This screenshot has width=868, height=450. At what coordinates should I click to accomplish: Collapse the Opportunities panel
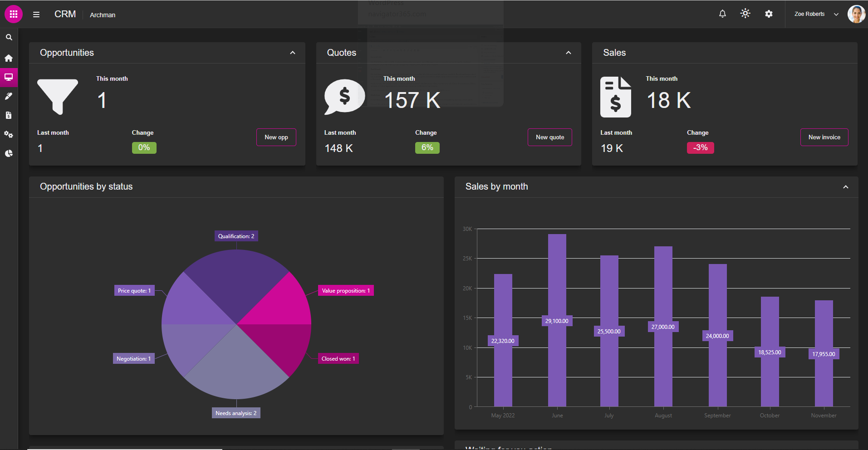pyautogui.click(x=292, y=53)
